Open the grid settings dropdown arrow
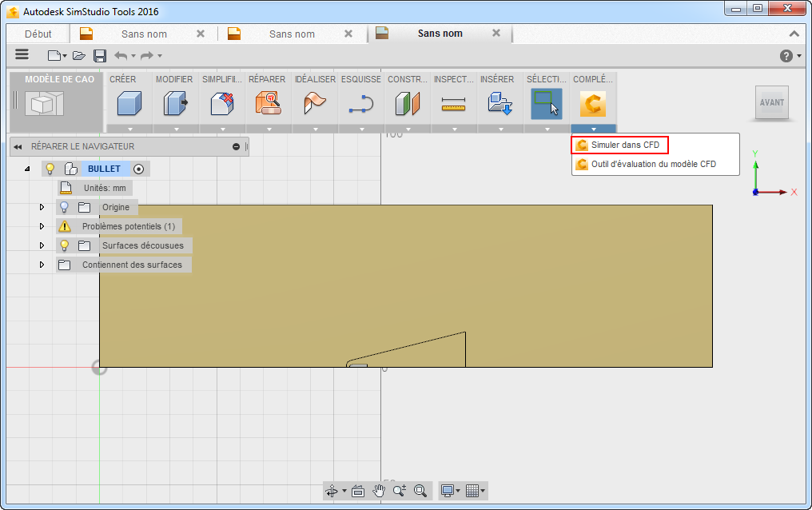This screenshot has width=812, height=510. 483,491
